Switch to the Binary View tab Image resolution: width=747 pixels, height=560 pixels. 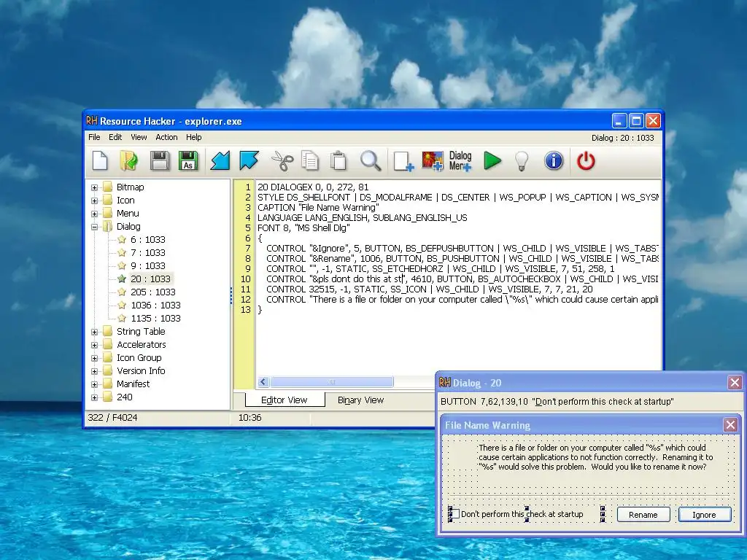coord(360,400)
